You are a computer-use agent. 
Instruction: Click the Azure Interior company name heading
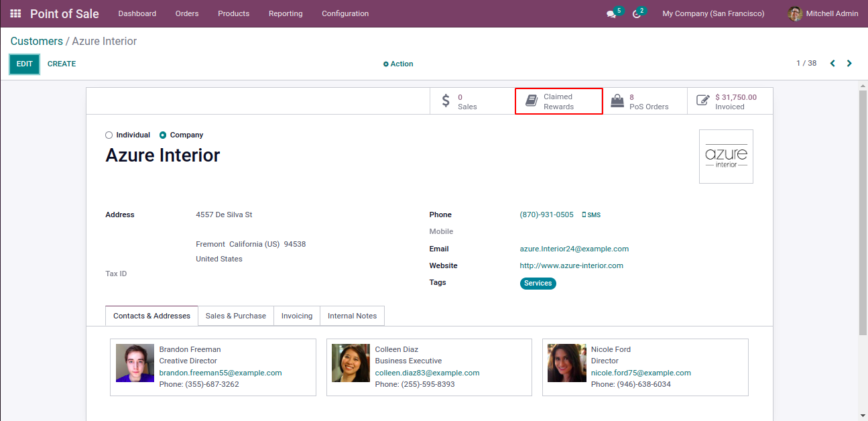[x=163, y=156]
